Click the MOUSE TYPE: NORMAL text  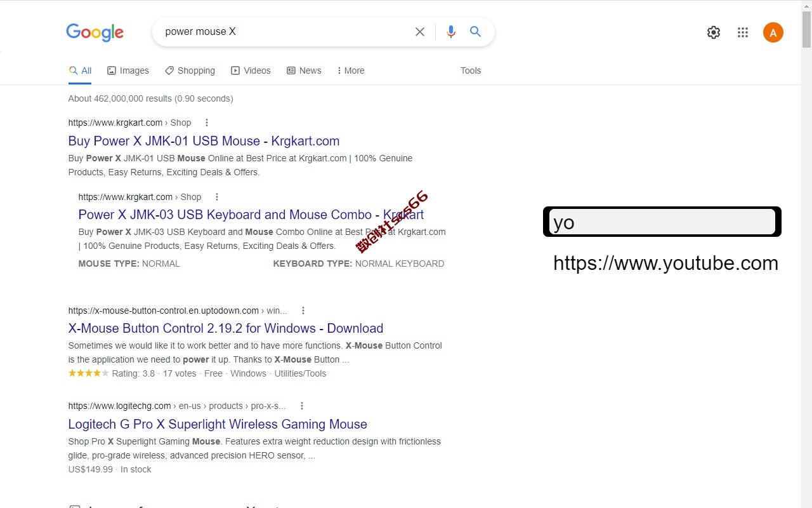pos(129,264)
